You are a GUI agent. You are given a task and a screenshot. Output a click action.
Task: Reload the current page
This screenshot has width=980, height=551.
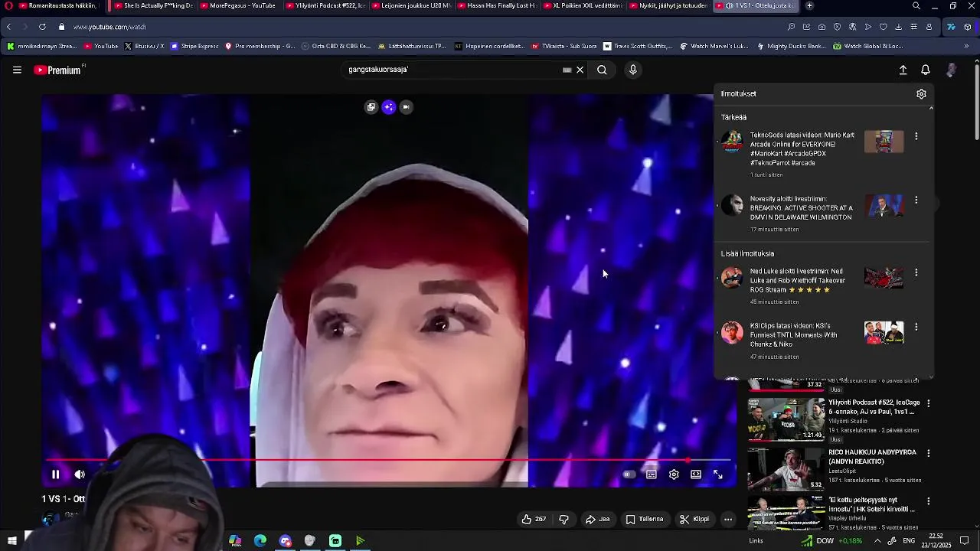(42, 27)
